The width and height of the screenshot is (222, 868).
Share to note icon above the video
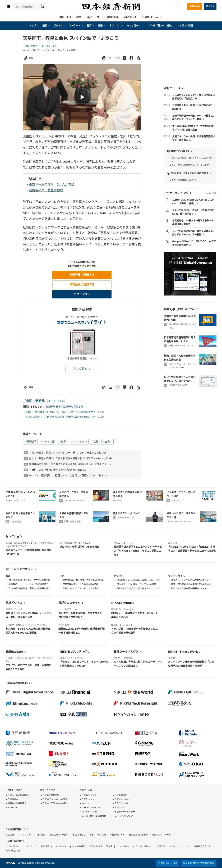click(117, 58)
